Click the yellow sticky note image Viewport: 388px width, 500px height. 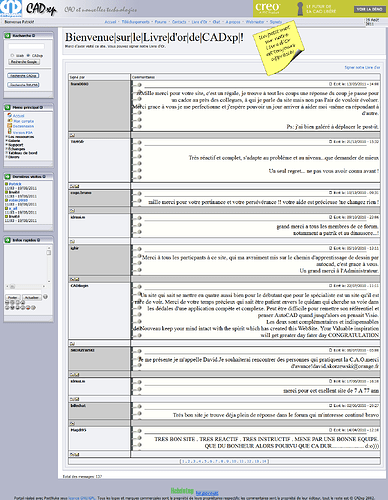point(278,49)
